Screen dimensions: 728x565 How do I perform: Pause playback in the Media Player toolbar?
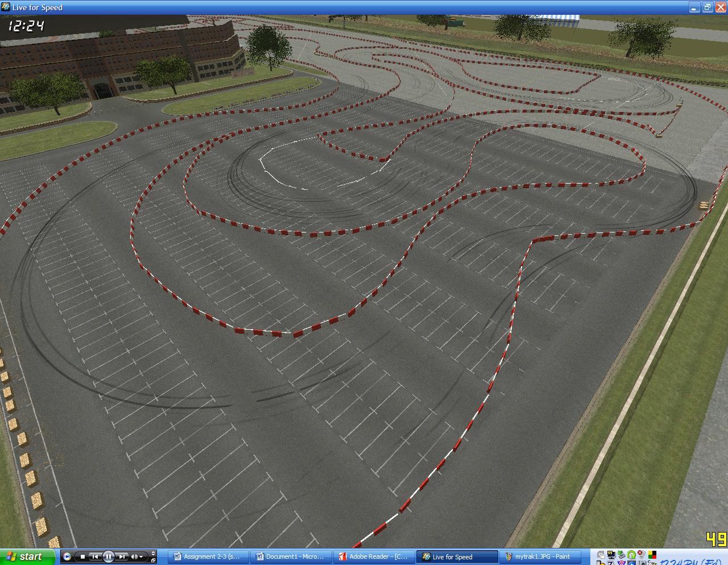(109, 556)
